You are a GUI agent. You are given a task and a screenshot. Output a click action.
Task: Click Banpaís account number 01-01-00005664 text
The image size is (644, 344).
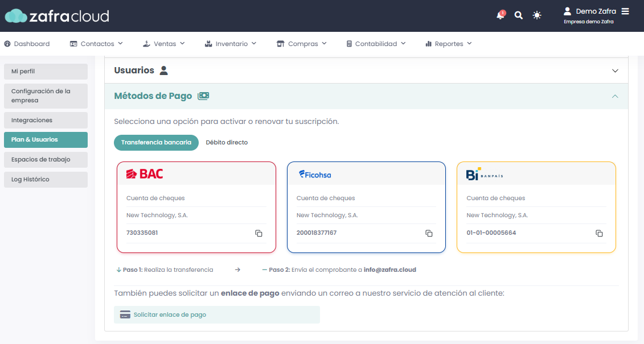(491, 233)
